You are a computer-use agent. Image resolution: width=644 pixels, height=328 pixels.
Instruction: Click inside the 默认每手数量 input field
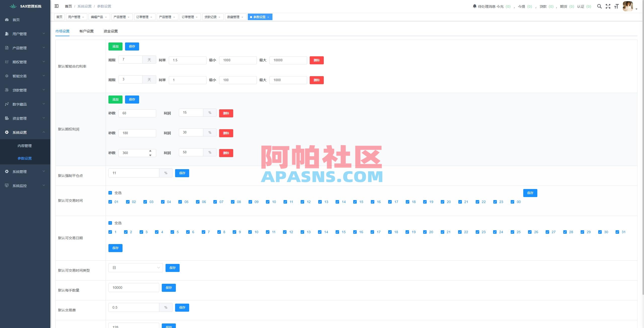tap(134, 287)
